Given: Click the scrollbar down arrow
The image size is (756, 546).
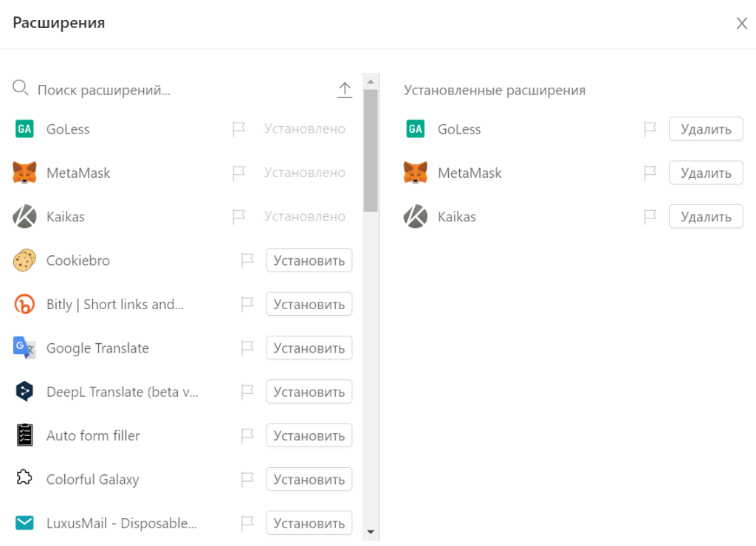Looking at the screenshot, I should pyautogui.click(x=371, y=532).
